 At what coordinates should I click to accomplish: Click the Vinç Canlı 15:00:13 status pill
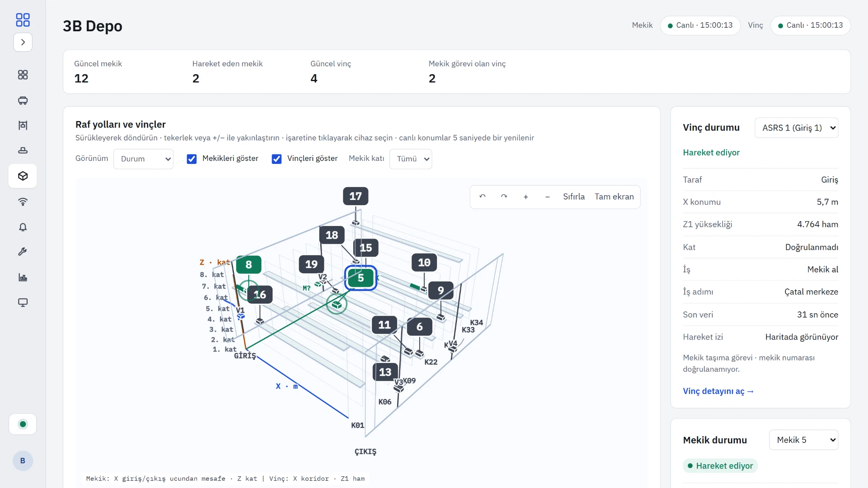(810, 25)
